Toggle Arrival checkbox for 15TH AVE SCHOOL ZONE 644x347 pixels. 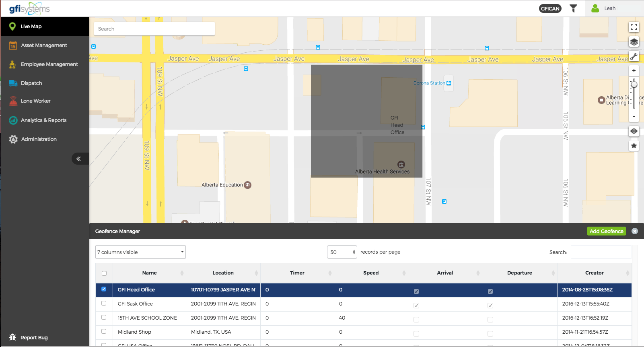416,320
